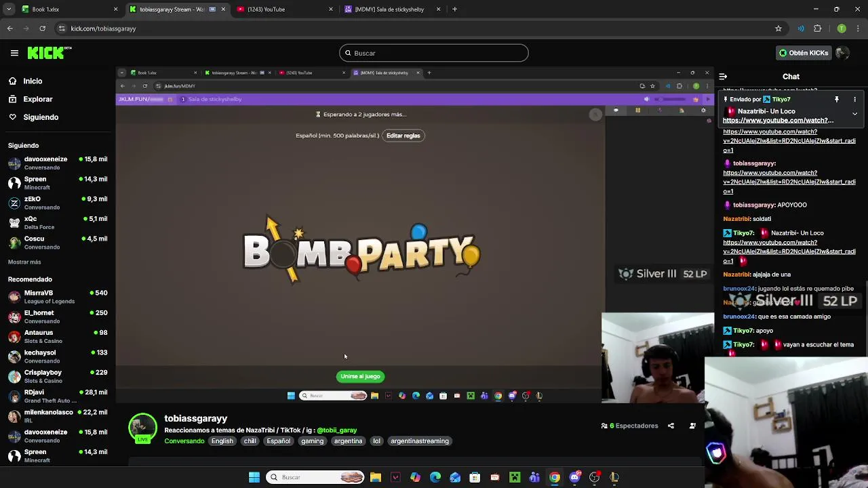Open Antaurus recommended channel

click(x=57, y=336)
